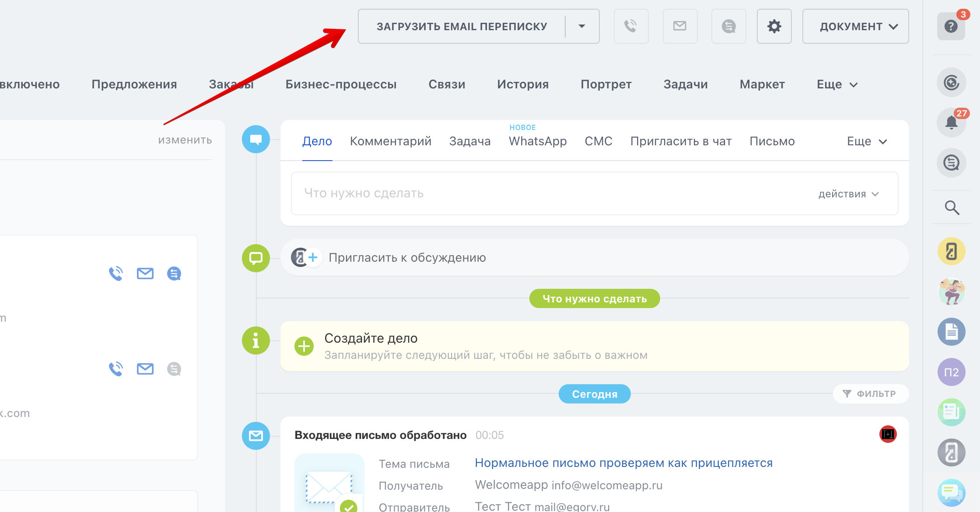Open the ДОКУМЕНТ dropdown menu

pos(855,26)
